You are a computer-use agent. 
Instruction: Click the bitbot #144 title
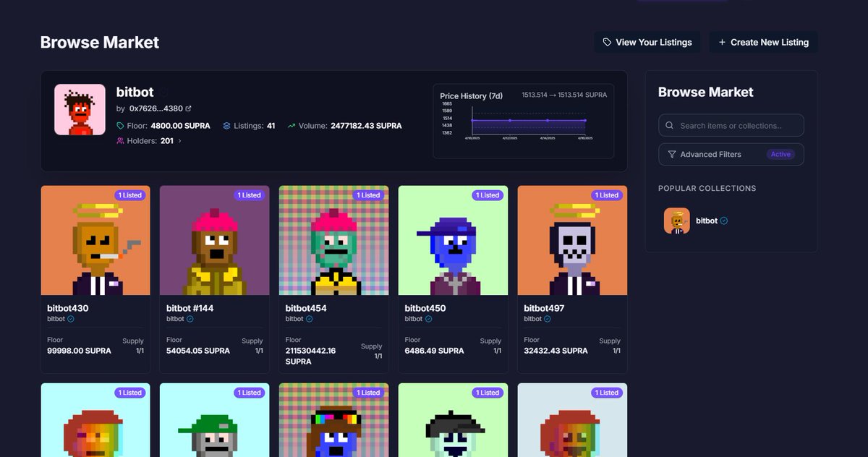click(190, 308)
